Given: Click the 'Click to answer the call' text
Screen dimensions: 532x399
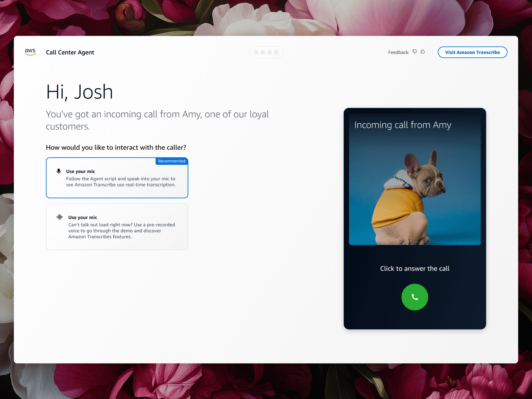Looking at the screenshot, I should click(415, 268).
